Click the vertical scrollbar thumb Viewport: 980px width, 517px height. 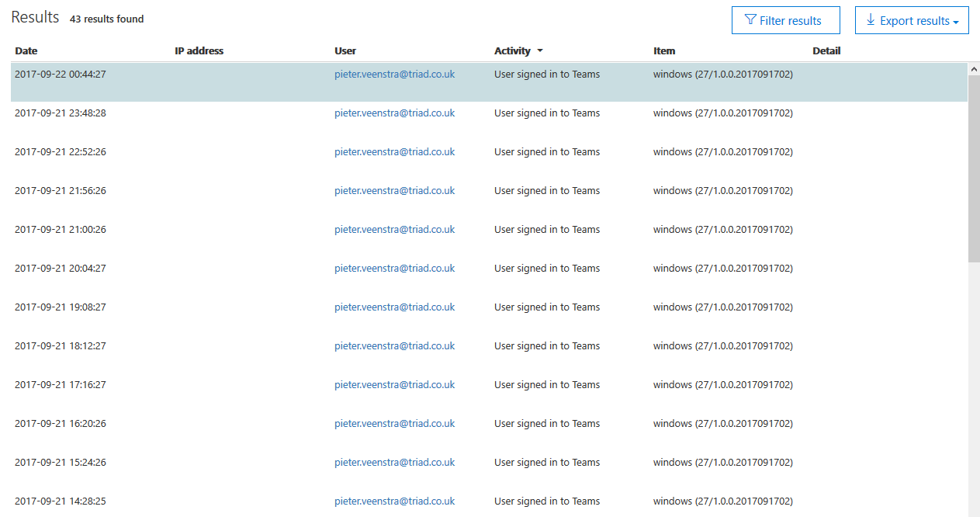point(974,169)
